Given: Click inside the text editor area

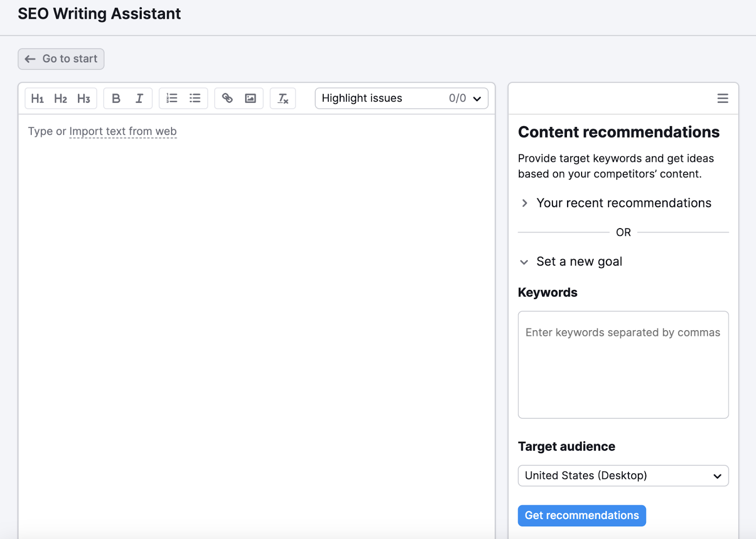Looking at the screenshot, I should (x=255, y=283).
